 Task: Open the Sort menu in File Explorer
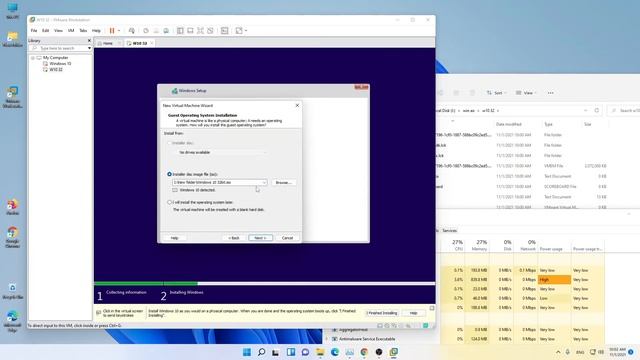point(496,93)
